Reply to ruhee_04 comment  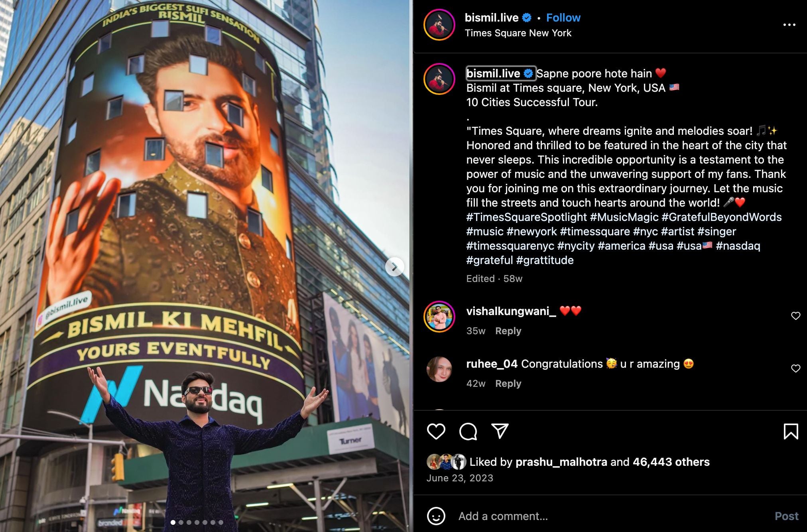[x=508, y=384]
